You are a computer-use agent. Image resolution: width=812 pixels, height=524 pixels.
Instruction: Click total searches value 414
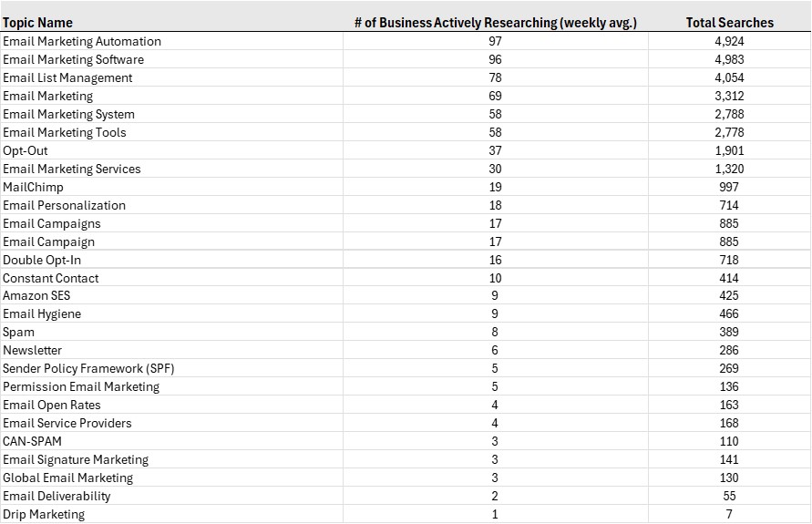pos(729,278)
